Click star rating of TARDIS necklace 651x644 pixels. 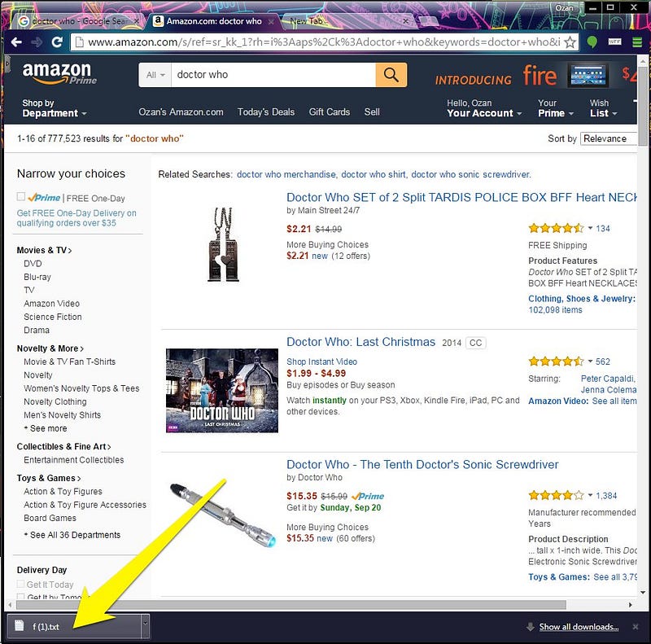[556, 228]
